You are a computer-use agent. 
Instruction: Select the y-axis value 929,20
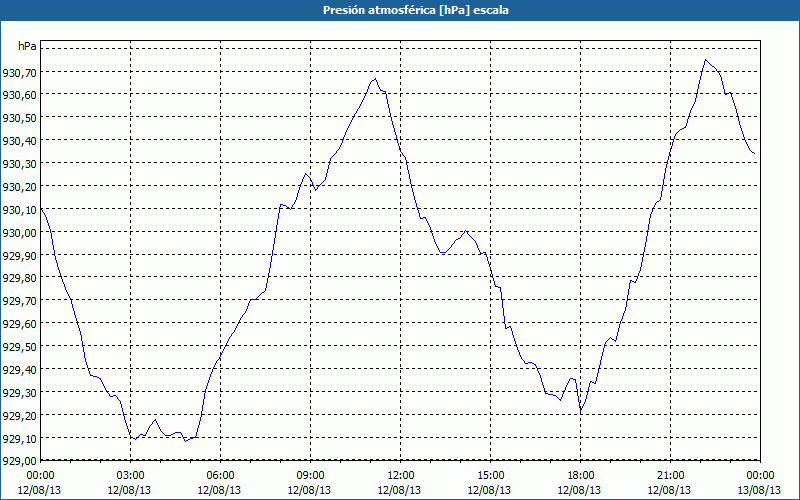19,416
